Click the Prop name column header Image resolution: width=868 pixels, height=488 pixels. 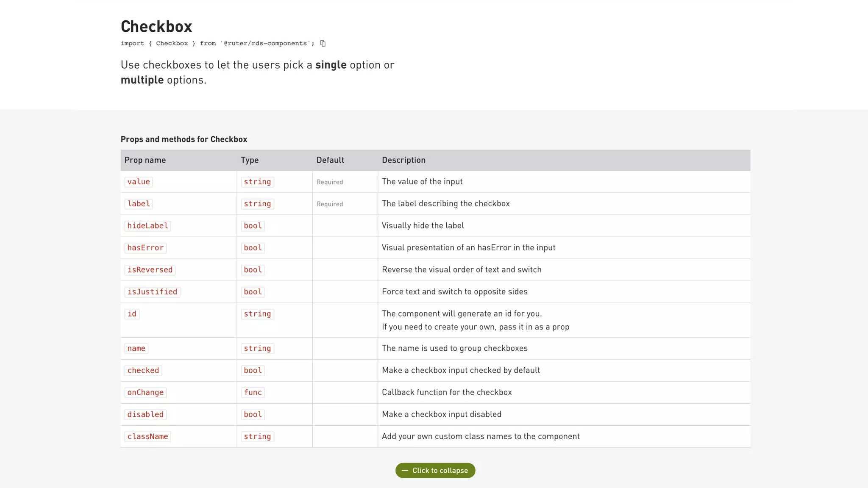click(145, 160)
